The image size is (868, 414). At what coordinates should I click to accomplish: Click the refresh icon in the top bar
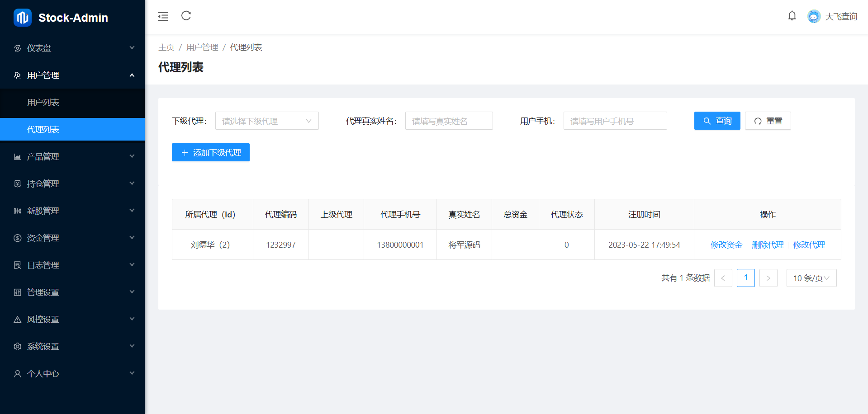click(x=186, y=16)
